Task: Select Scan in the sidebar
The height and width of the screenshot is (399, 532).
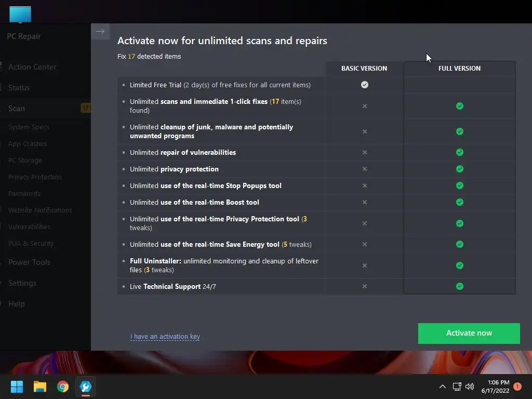Action: 16,108
